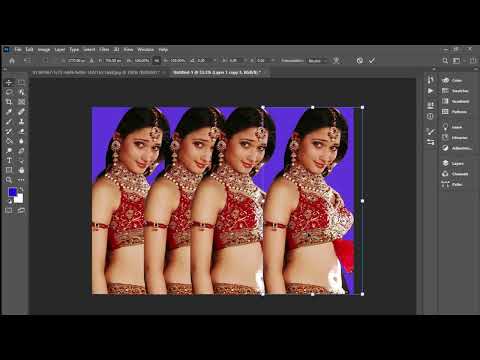Open the Filter menu

(x=104, y=50)
